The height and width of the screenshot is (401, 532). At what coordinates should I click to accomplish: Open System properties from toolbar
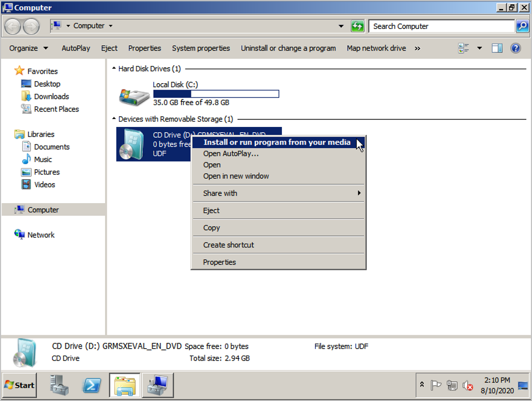point(201,48)
